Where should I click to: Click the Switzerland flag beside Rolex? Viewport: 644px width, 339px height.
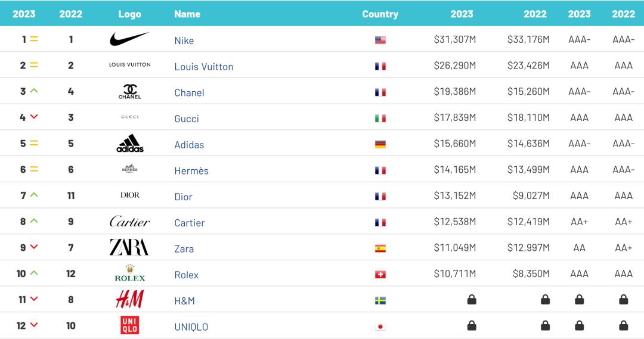click(x=380, y=275)
